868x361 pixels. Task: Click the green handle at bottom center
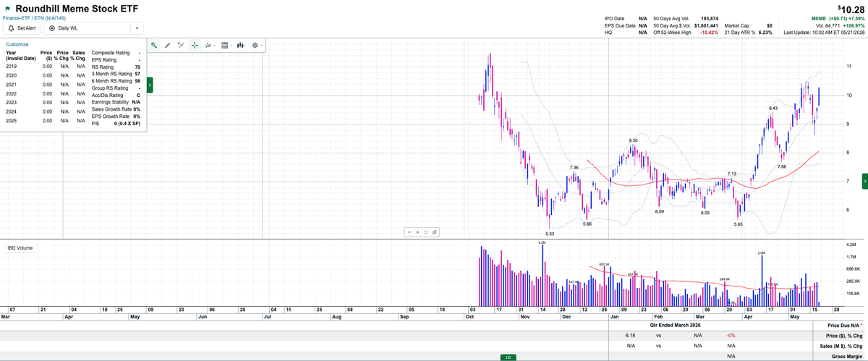click(508, 357)
